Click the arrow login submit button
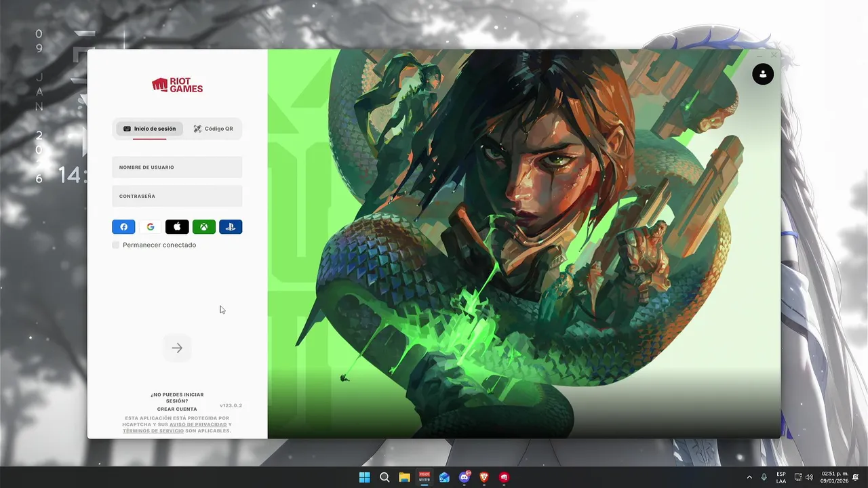The width and height of the screenshot is (868, 488). [177, 348]
